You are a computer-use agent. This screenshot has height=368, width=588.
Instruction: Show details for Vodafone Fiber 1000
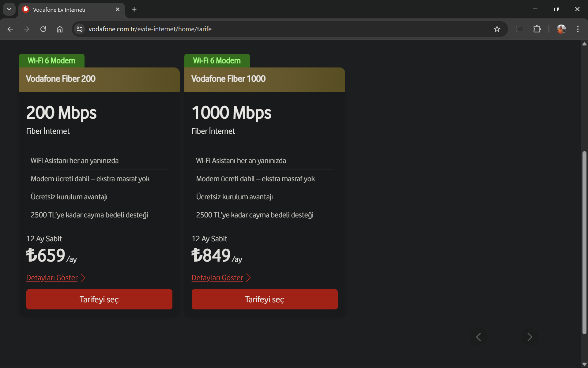click(221, 278)
